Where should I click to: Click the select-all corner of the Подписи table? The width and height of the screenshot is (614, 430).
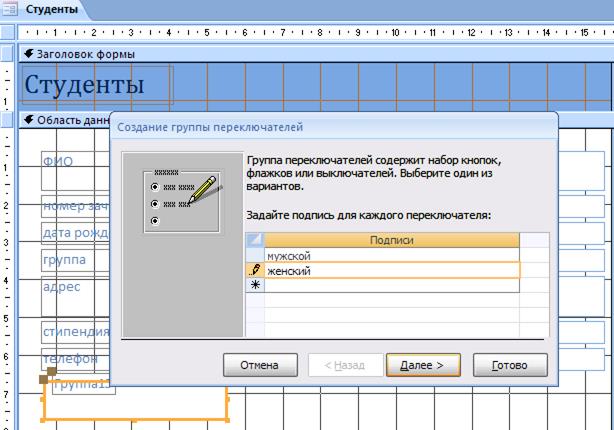click(x=255, y=240)
